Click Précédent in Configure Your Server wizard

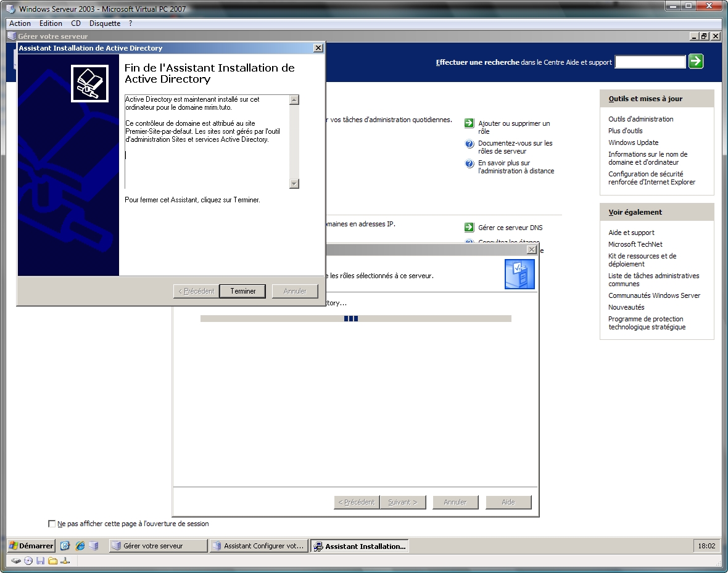click(357, 502)
